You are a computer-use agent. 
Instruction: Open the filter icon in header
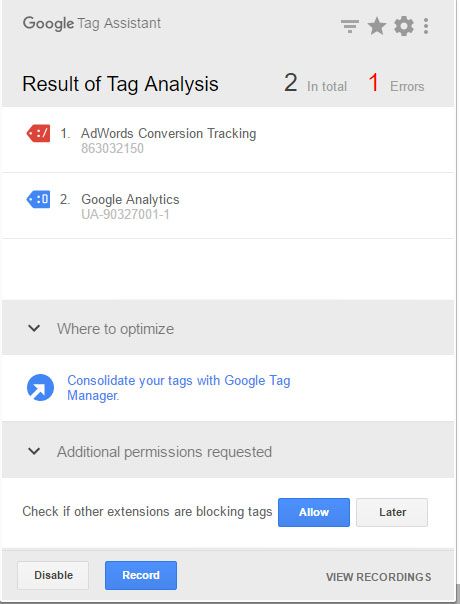(350, 26)
